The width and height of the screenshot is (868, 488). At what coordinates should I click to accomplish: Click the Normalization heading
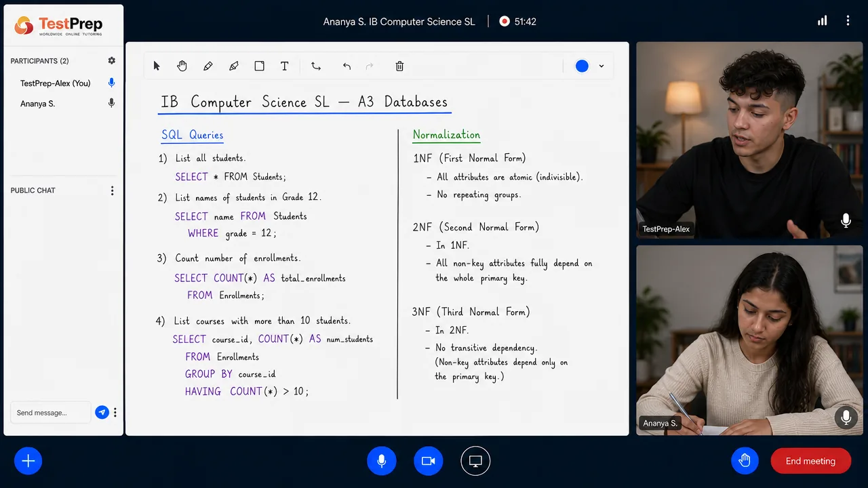(x=446, y=135)
